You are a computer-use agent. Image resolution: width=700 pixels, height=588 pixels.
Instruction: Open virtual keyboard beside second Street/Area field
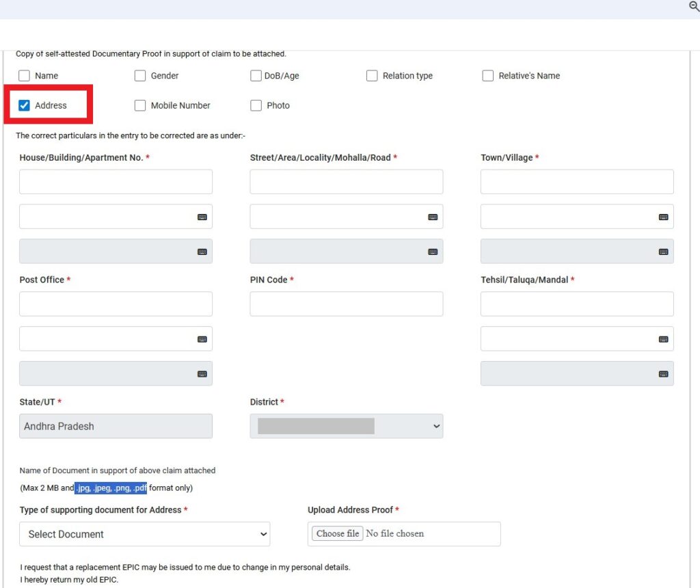(433, 216)
